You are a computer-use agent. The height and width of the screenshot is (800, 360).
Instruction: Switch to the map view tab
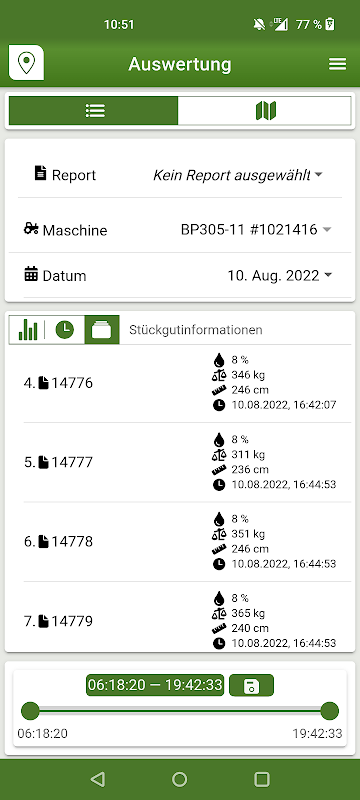pyautogui.click(x=265, y=111)
